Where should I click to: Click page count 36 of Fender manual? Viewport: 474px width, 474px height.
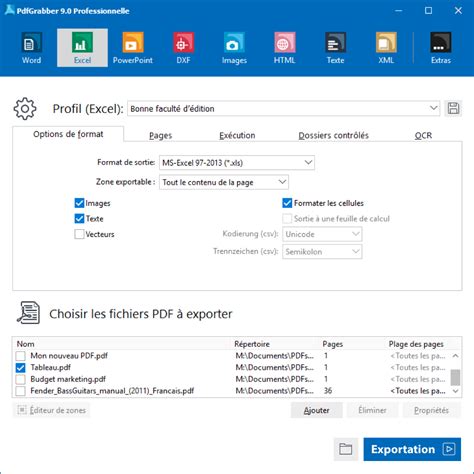328,391
